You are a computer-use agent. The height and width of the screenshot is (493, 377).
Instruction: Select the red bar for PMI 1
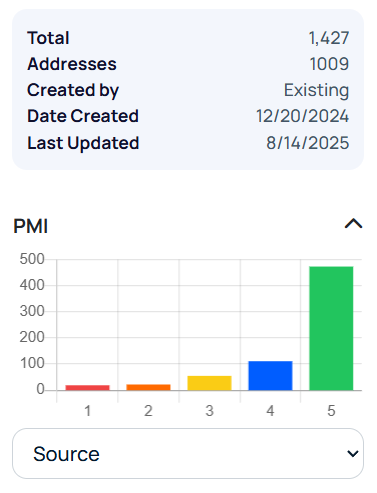(x=87, y=388)
